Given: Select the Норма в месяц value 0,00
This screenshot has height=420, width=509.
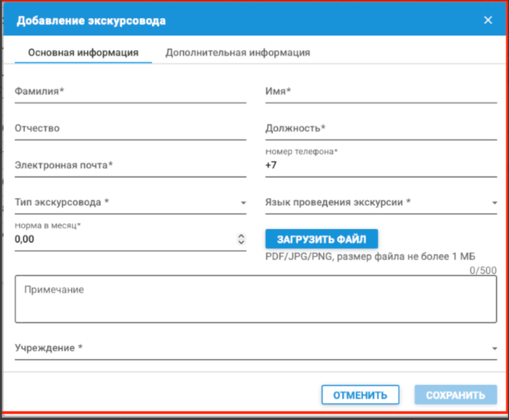Looking at the screenshot, I should click(x=24, y=239).
